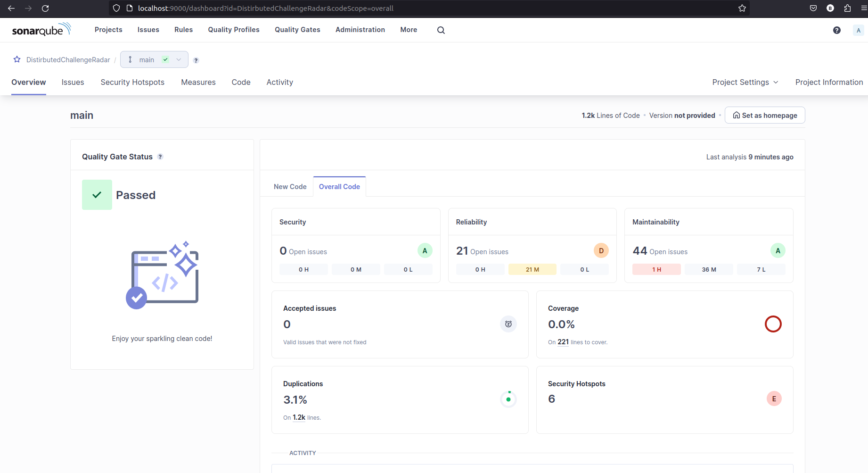Open the user avatar A menu

pos(859,30)
